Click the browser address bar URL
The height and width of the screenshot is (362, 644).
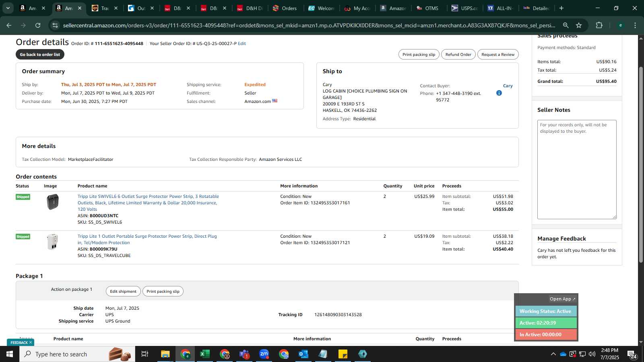309,25
